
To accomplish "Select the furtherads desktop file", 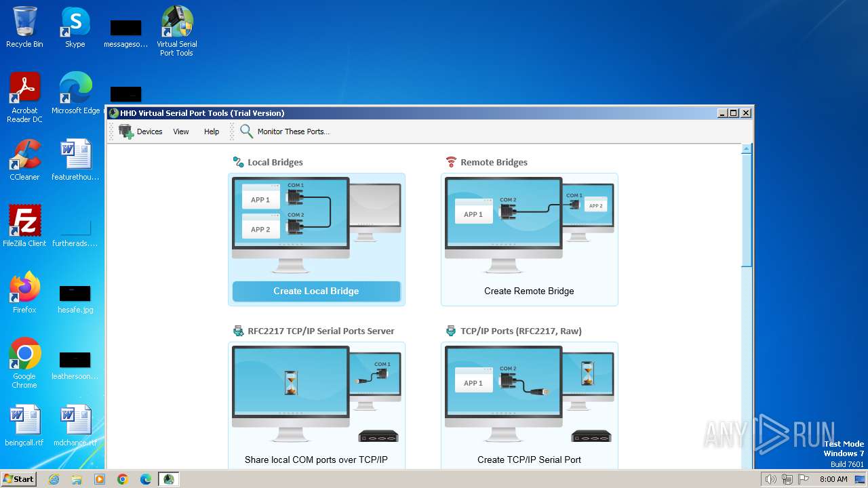I will (x=75, y=232).
